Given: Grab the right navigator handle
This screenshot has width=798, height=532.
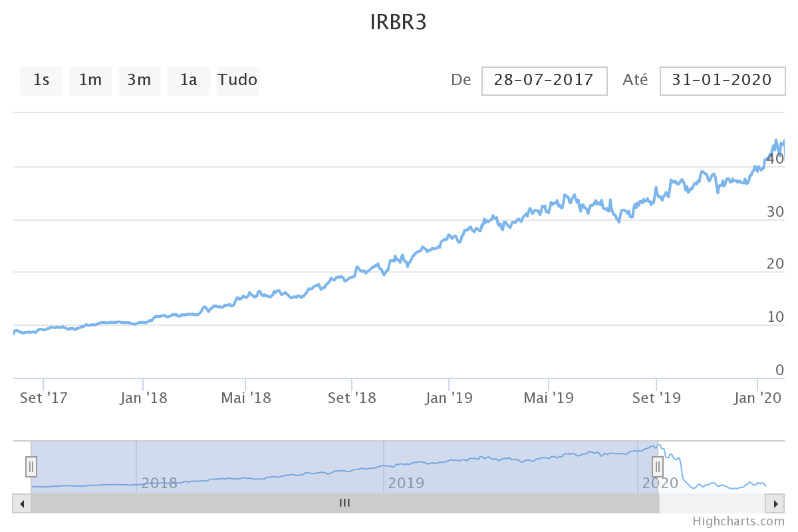Looking at the screenshot, I should (657, 467).
